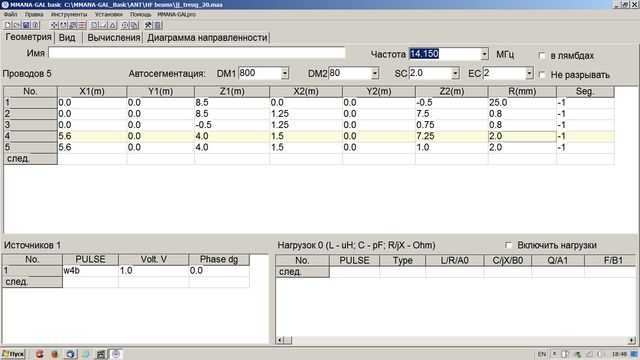Screen dimensions: 640x360
Task: Switch to the Диаграмма направленности tab
Action: coord(207,38)
